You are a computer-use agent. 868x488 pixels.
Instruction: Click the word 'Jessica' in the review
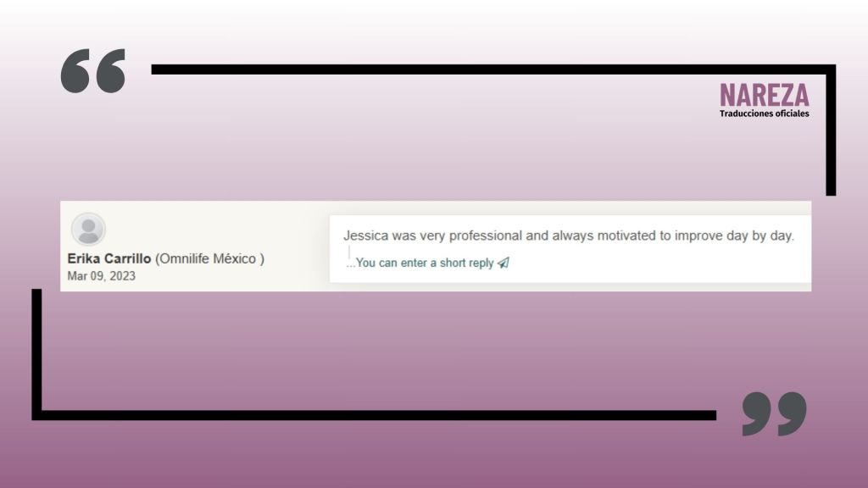[x=365, y=236]
